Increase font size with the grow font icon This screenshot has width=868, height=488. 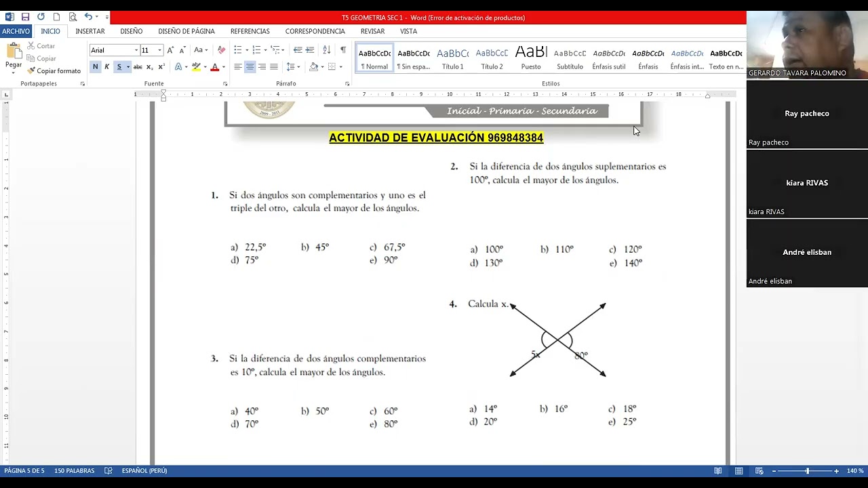(171, 50)
